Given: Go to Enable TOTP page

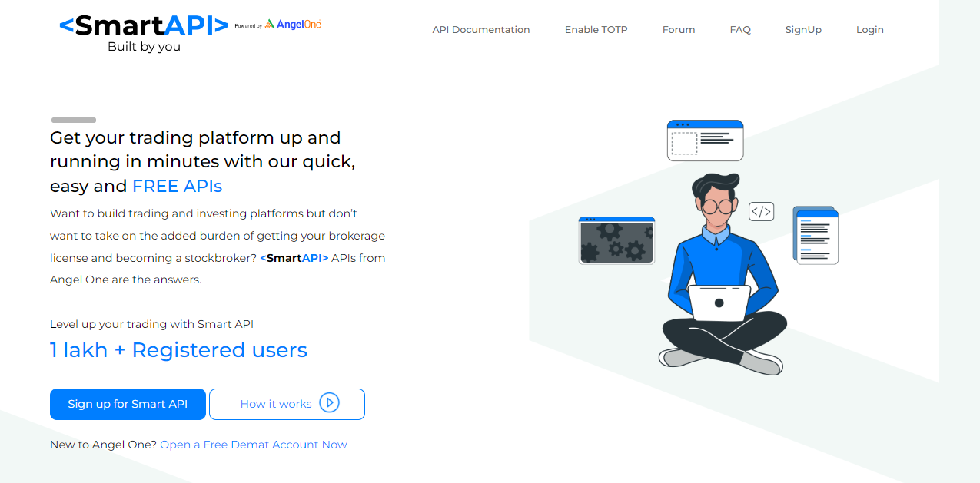Looking at the screenshot, I should pos(596,30).
